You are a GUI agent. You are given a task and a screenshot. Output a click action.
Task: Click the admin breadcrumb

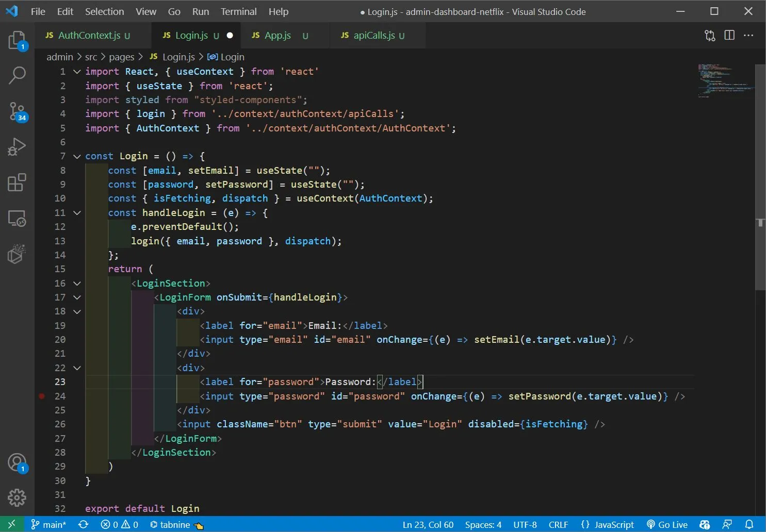tap(60, 57)
